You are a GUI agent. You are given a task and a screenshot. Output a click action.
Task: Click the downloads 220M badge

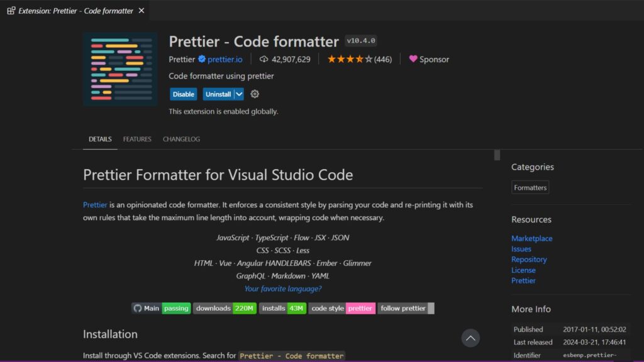click(225, 308)
